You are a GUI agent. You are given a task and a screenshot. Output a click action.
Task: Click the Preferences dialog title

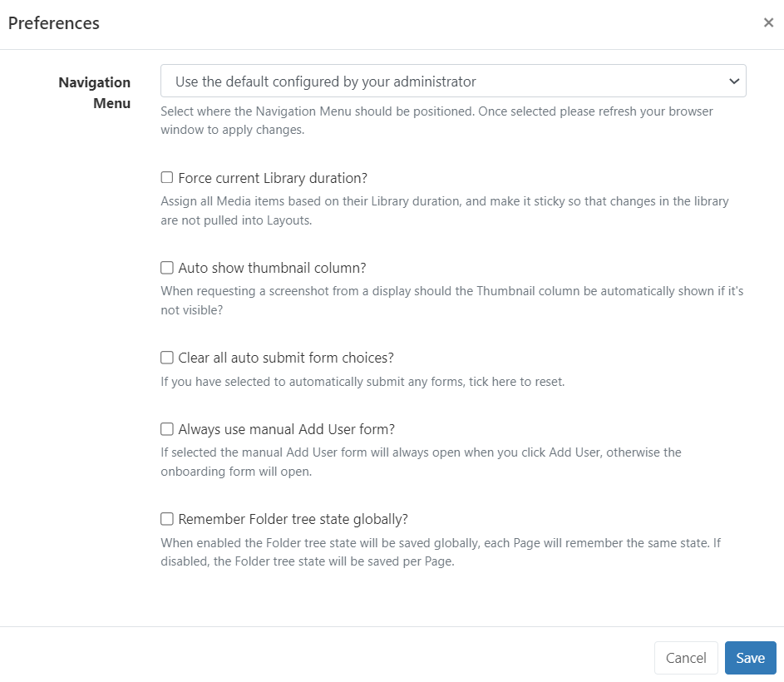[54, 23]
